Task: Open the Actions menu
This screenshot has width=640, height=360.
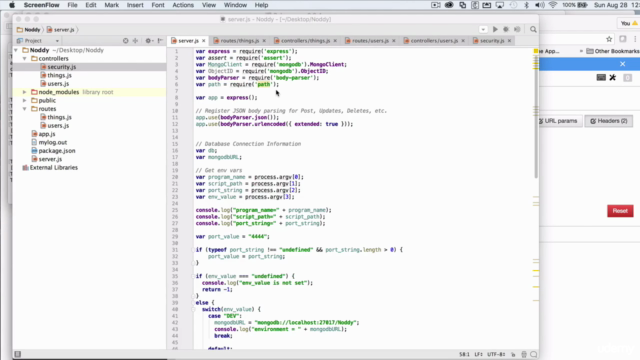Action: pyautogui.click(x=183, y=5)
